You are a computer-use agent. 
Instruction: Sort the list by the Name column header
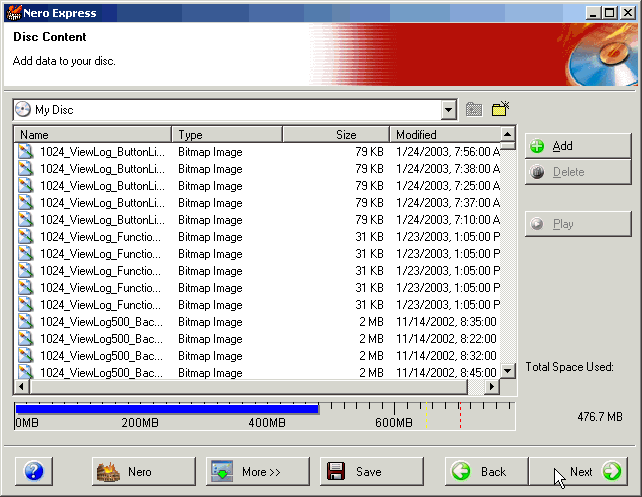point(93,135)
